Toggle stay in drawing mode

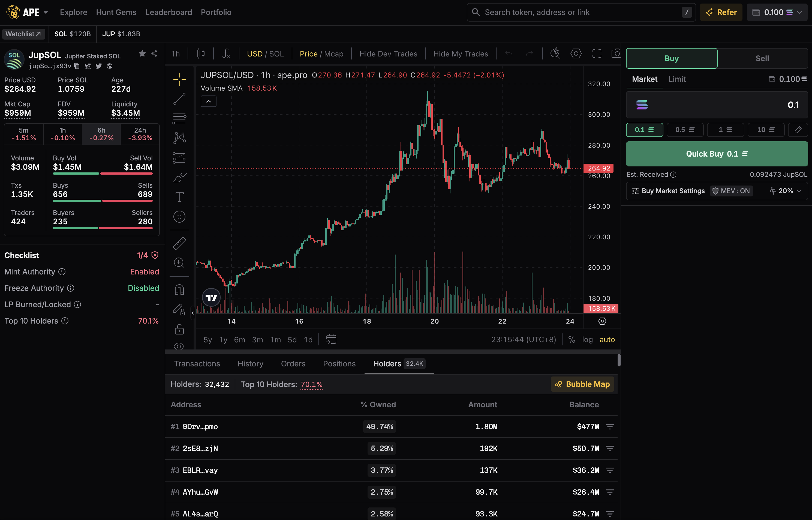(x=179, y=309)
